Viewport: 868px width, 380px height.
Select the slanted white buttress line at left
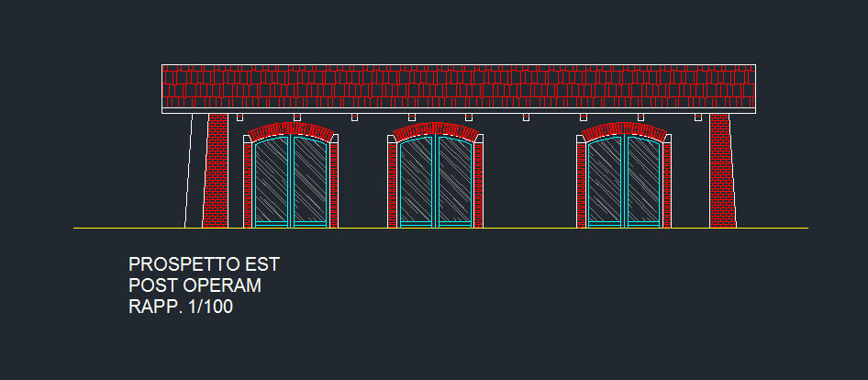pos(189,174)
